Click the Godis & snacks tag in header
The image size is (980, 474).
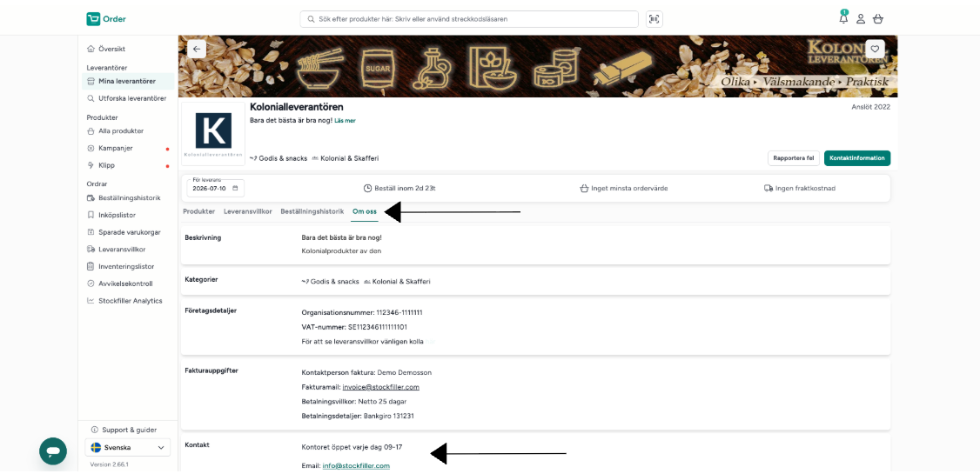tap(279, 158)
